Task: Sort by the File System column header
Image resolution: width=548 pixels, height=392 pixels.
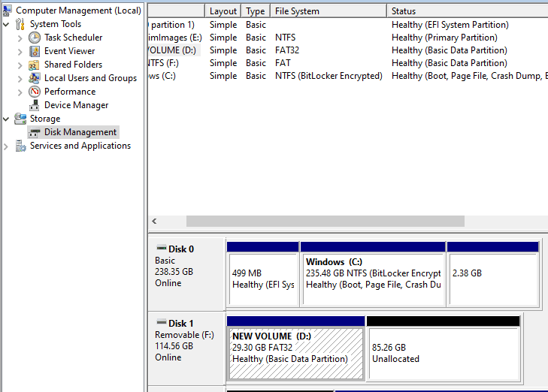Action: 328,11
